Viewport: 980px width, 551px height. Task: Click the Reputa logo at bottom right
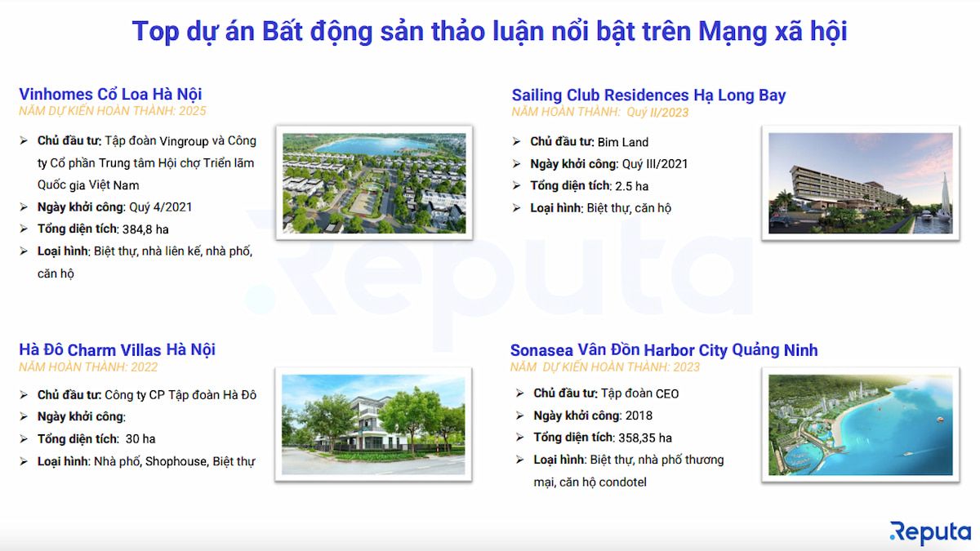click(930, 531)
